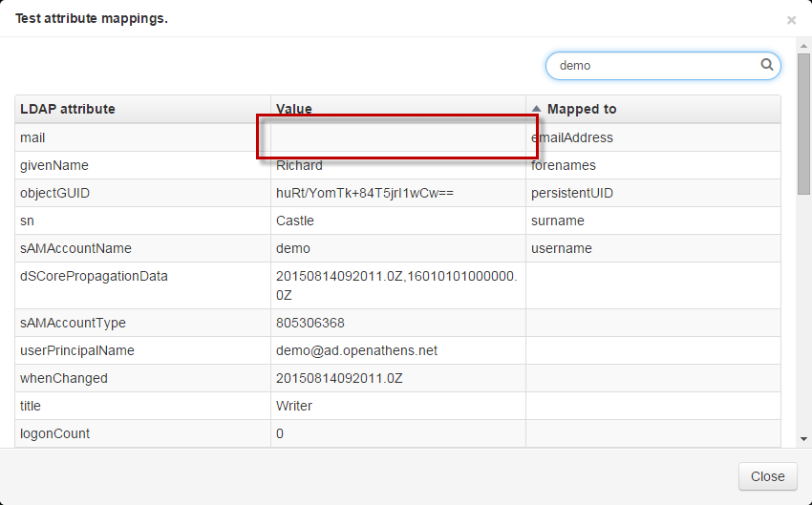Select the empty mail value cell

click(x=396, y=137)
